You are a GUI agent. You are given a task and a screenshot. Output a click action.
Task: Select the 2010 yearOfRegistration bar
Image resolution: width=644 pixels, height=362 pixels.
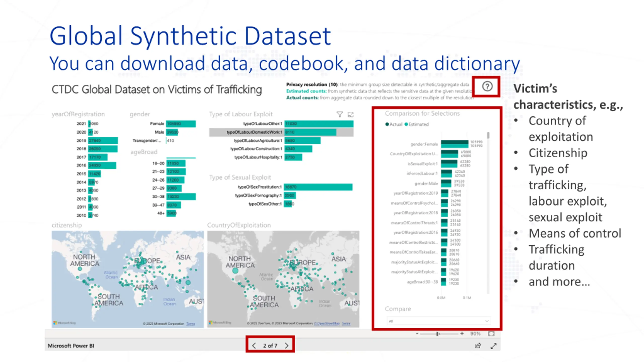tap(90, 215)
